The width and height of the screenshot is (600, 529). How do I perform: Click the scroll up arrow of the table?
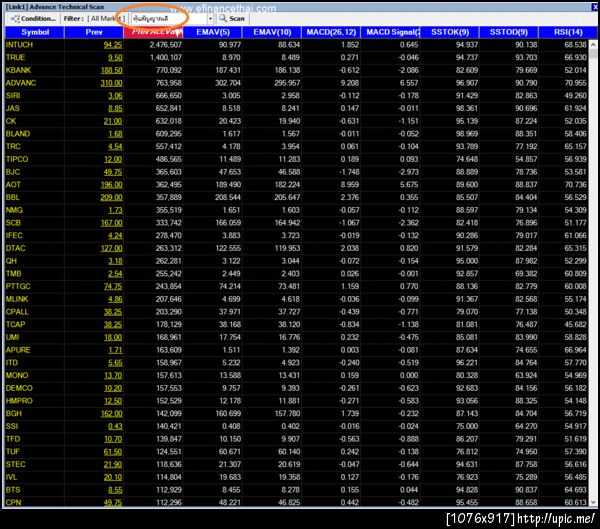(x=593, y=44)
